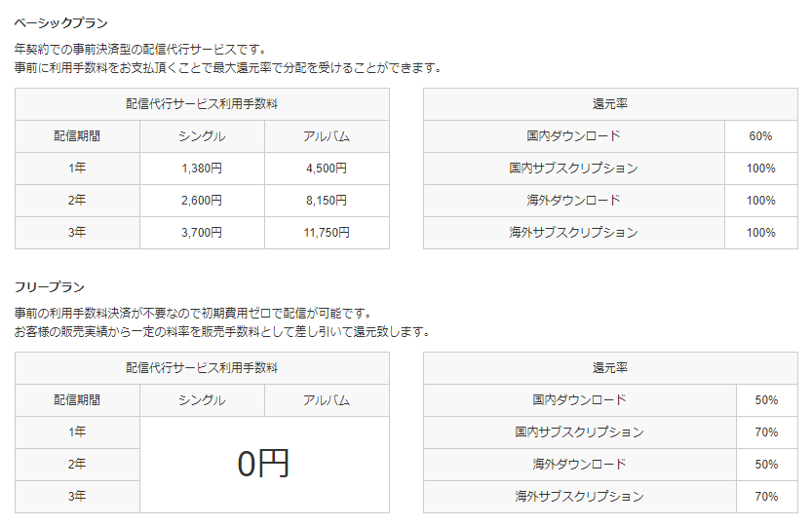Select the 1年 row in the Free plan

[x=77, y=432]
